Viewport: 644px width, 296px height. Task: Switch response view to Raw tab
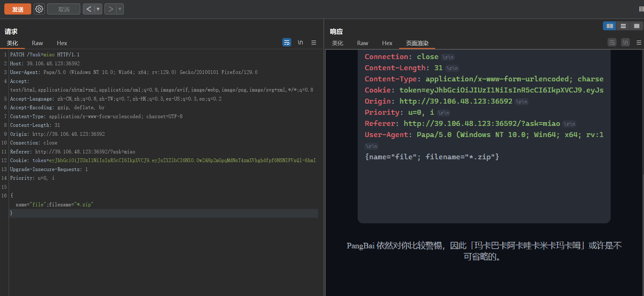click(x=363, y=43)
